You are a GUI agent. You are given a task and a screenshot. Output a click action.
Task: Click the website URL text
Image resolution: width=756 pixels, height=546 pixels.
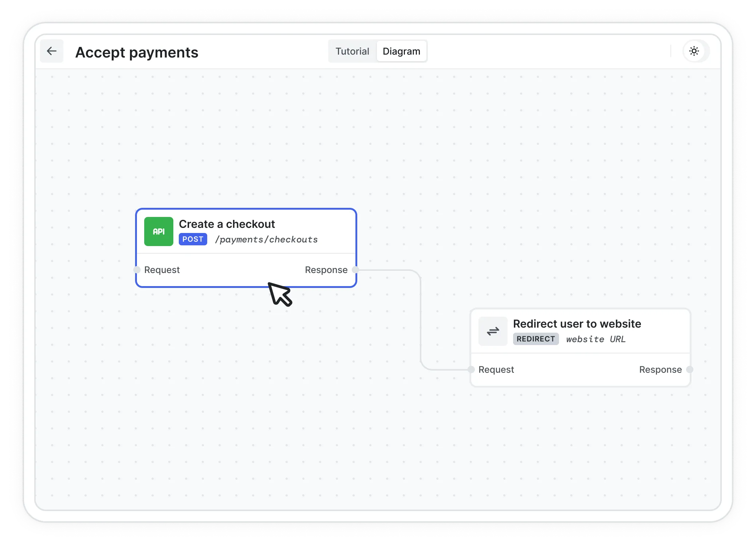click(596, 339)
